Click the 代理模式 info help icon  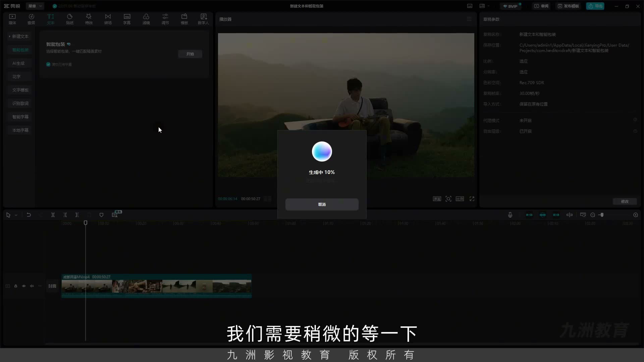(635, 120)
